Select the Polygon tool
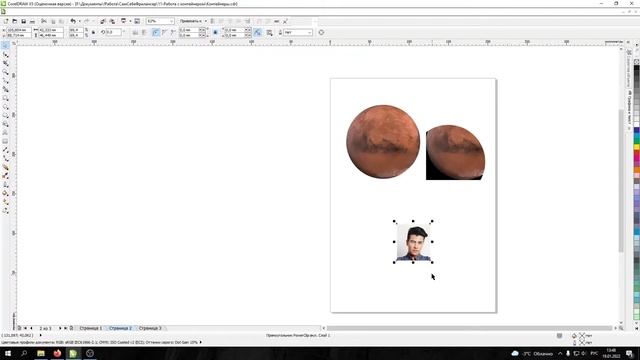This screenshot has height=360, width=640. point(5,116)
